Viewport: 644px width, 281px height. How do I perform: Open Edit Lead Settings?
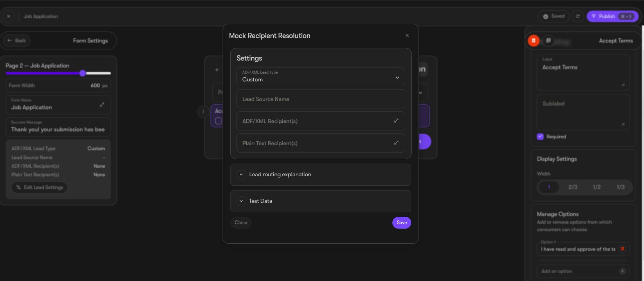pyautogui.click(x=39, y=187)
